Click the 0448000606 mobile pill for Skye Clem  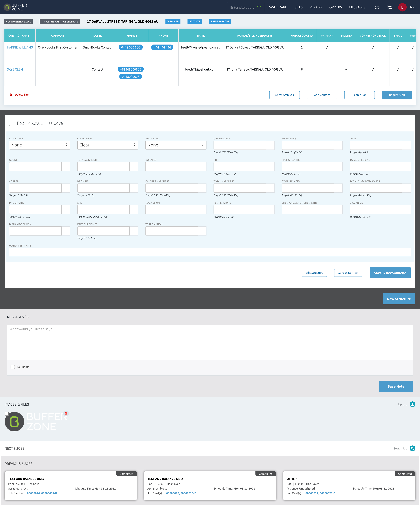(x=131, y=77)
